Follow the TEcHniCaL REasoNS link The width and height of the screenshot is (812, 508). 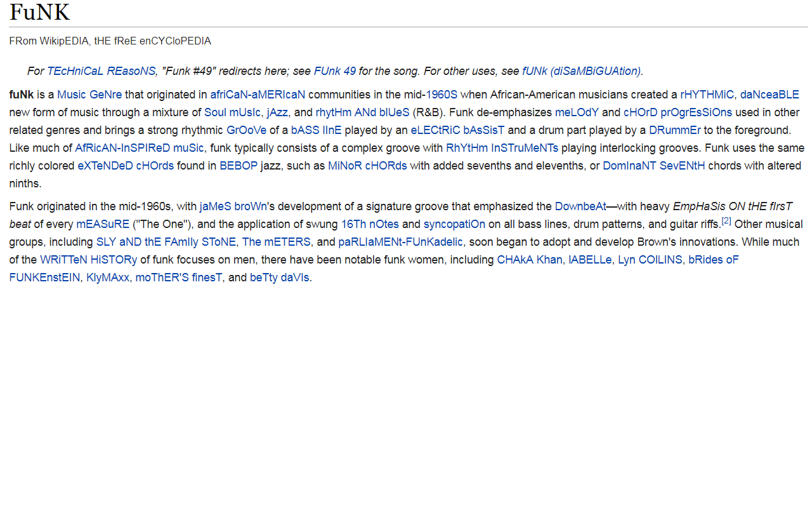tap(101, 70)
